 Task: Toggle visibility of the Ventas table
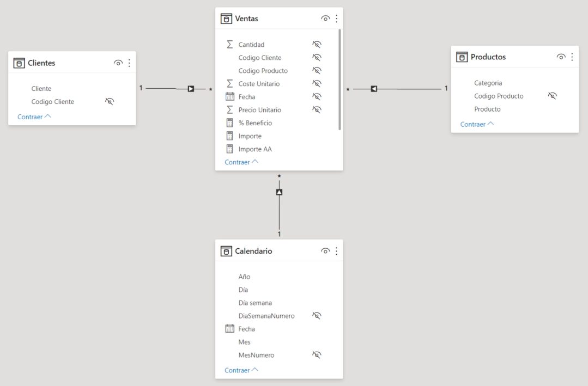[x=325, y=18]
